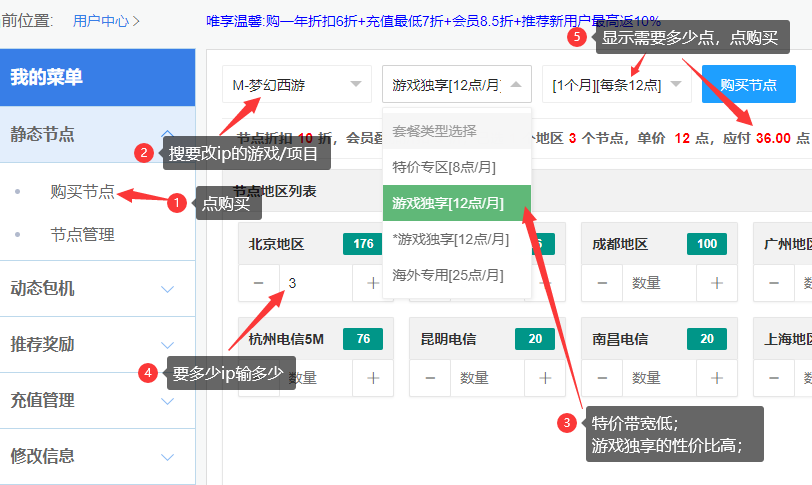Click the blue 购买节点 button
Screen dimensions: 812x485
click(x=749, y=84)
